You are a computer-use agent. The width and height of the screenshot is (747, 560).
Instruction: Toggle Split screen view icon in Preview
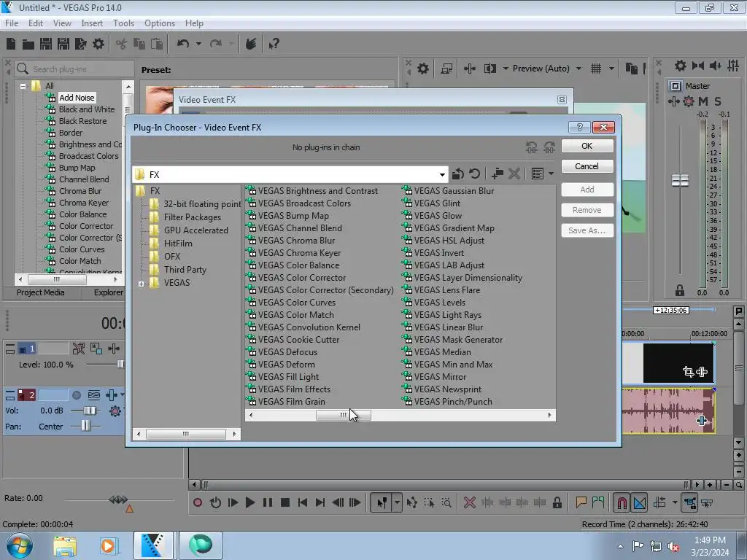(490, 69)
